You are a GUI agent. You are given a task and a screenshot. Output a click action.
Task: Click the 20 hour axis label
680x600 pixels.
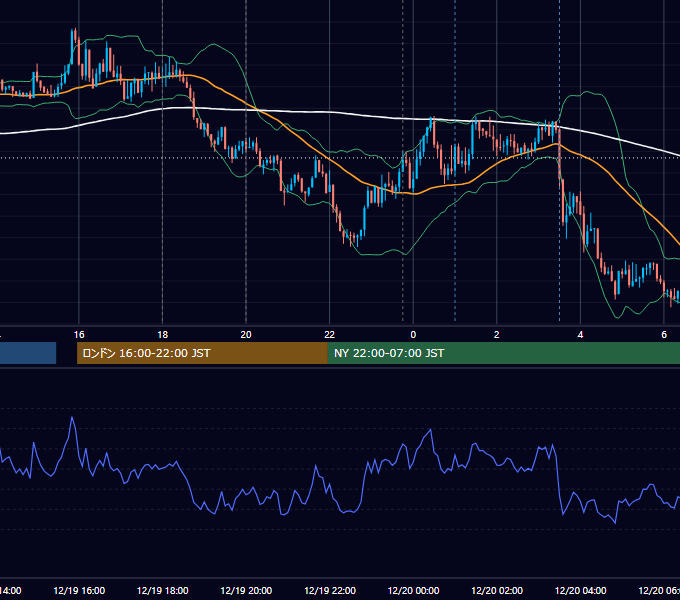[x=246, y=335]
